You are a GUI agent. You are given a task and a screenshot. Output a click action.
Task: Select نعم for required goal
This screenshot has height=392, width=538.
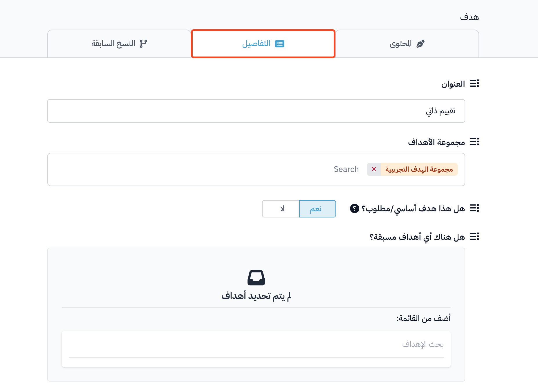[x=317, y=209]
